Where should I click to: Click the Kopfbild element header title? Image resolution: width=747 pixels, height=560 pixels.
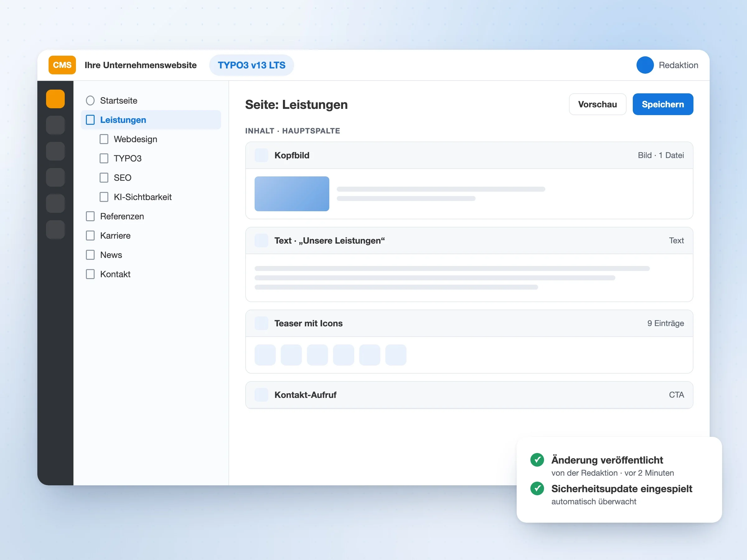[292, 155]
